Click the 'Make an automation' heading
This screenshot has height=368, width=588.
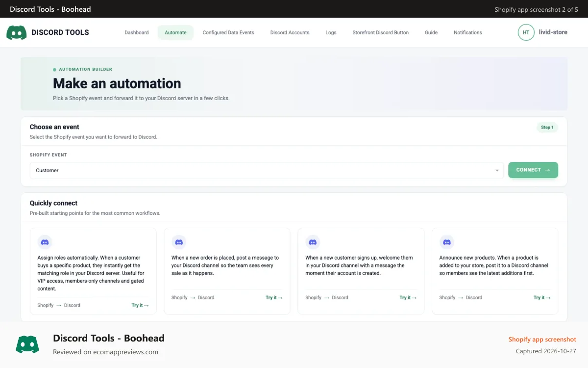click(117, 83)
